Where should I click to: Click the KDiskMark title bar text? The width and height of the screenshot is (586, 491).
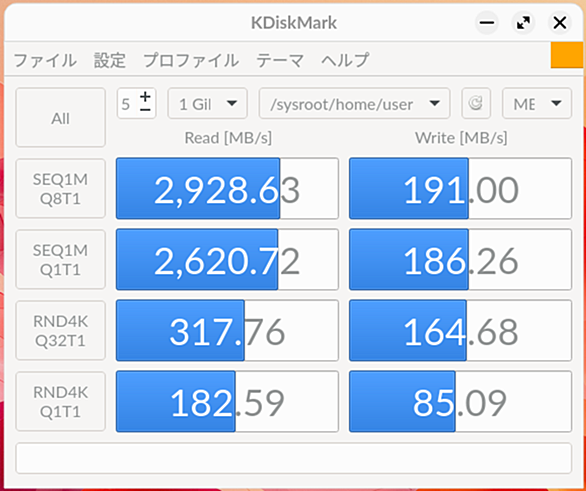[294, 23]
